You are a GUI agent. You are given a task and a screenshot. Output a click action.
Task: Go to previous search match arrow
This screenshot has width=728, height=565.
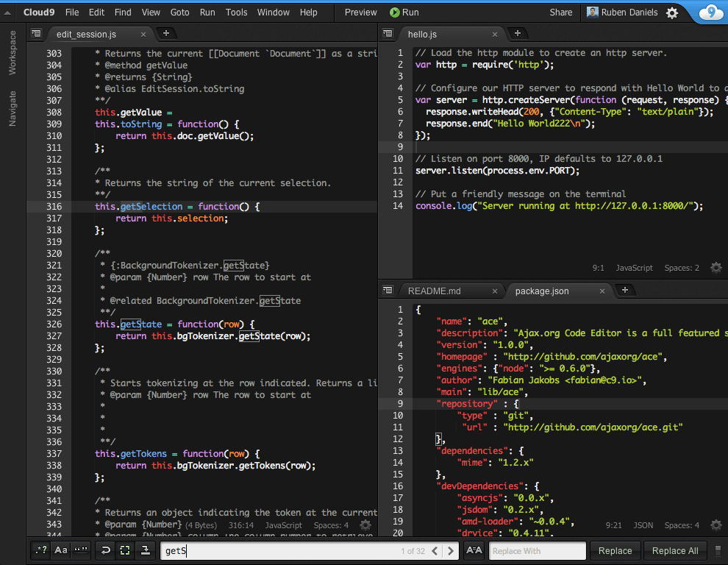point(435,551)
